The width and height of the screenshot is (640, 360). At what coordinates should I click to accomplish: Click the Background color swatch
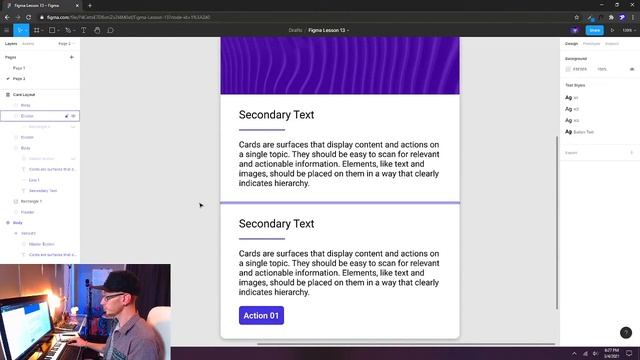click(x=568, y=69)
